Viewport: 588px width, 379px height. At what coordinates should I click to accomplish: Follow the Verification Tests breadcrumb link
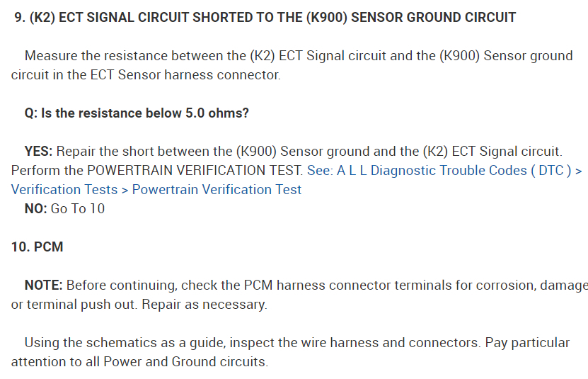(64, 189)
